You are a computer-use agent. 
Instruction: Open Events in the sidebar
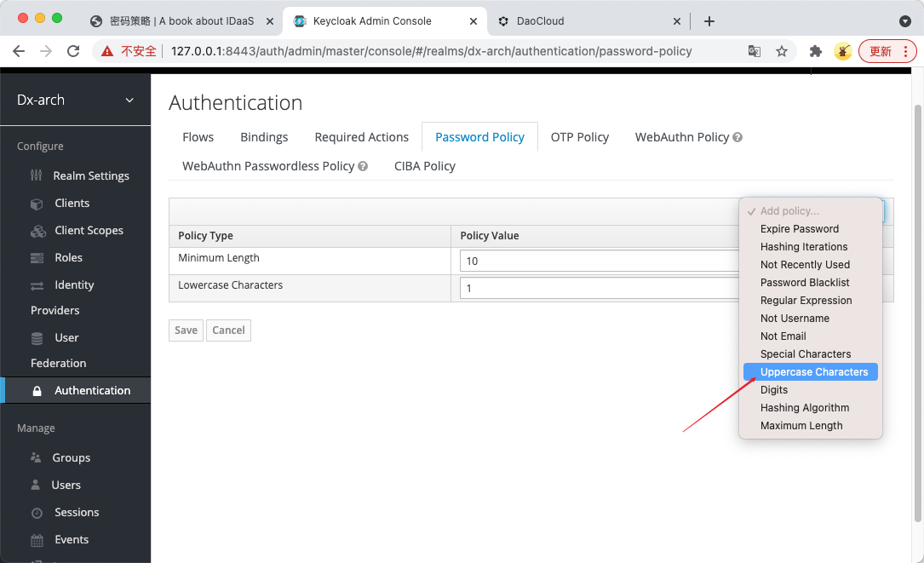[x=72, y=539]
